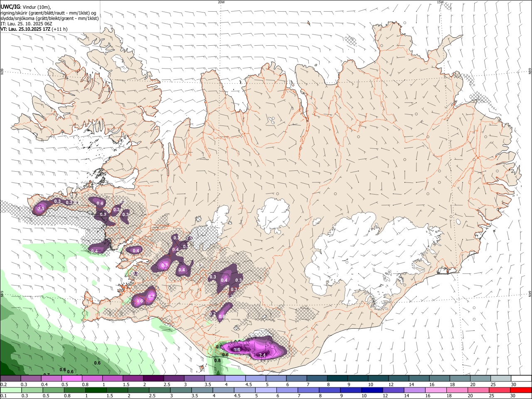Click the 0.1 label starting the rain legend

4,396
